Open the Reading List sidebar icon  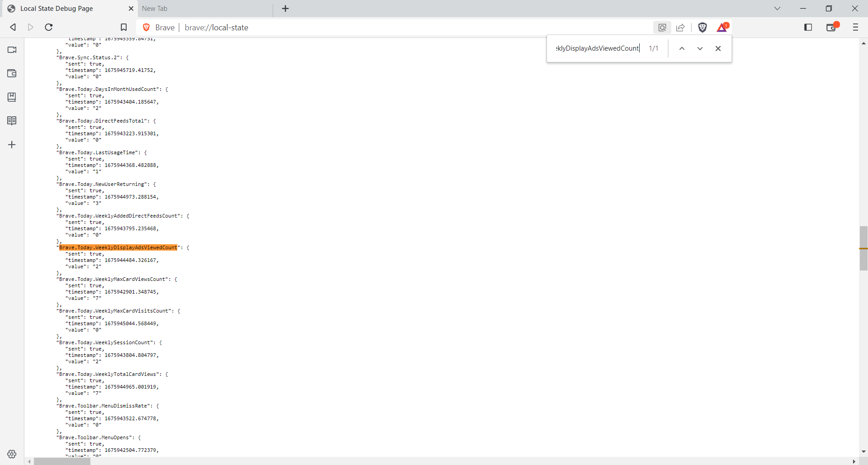(12, 120)
